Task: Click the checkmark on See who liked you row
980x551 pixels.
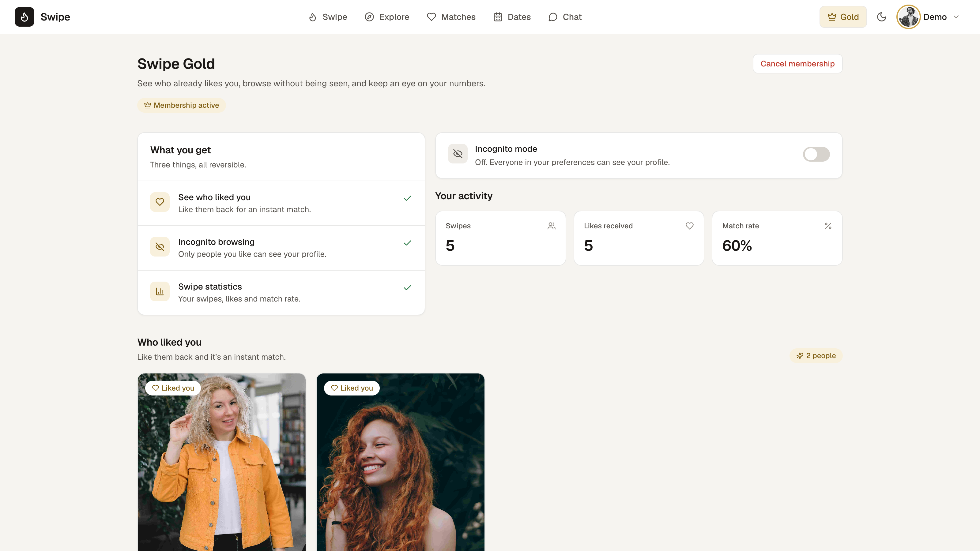Action: (407, 198)
